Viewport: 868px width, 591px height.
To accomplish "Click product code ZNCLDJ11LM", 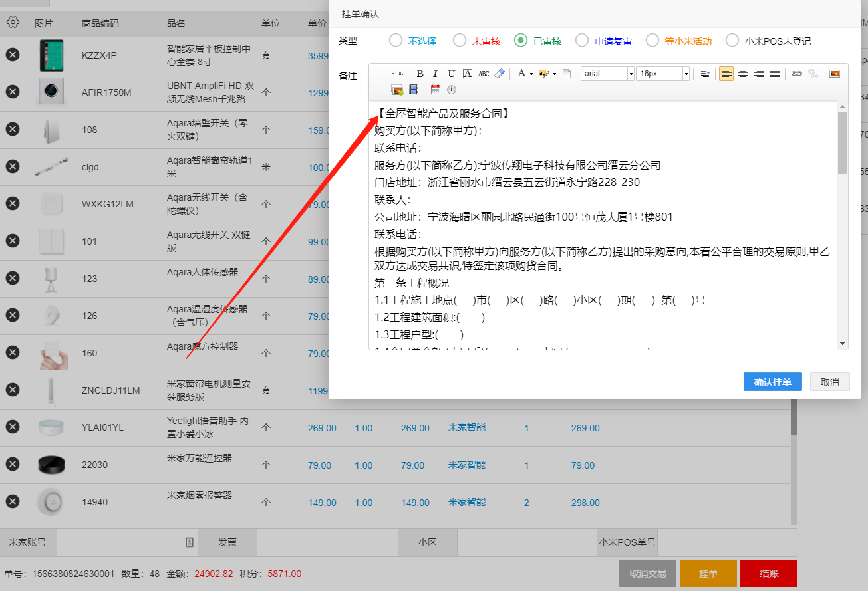I will (111, 390).
